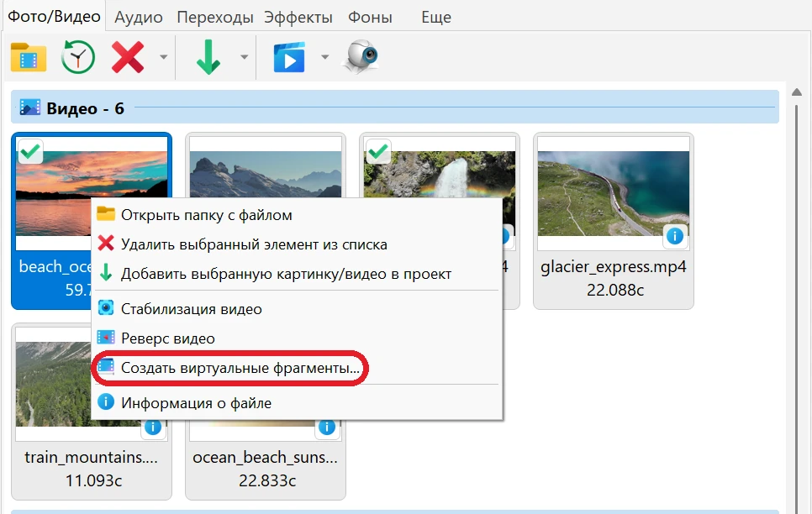
Task: Click the red X delete icon
Action: tap(128, 57)
